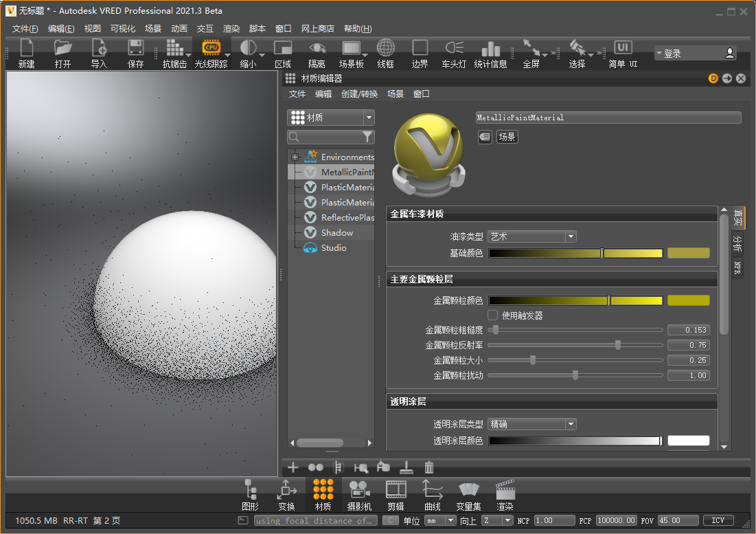Toggle the 车头灯 headlight icon
The width and height of the screenshot is (756, 534).
click(453, 48)
